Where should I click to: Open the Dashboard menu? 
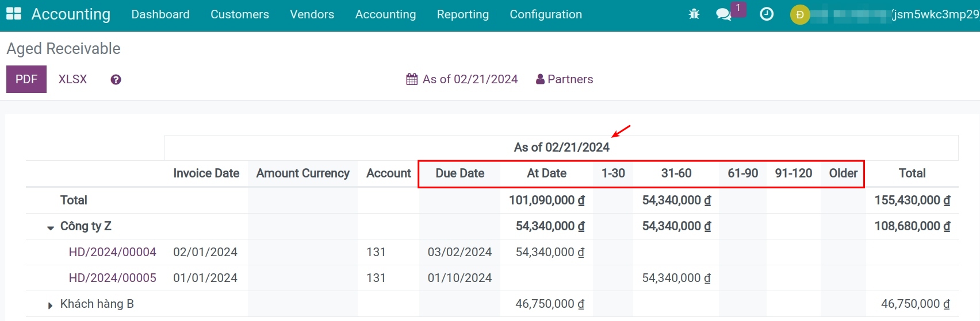point(160,14)
